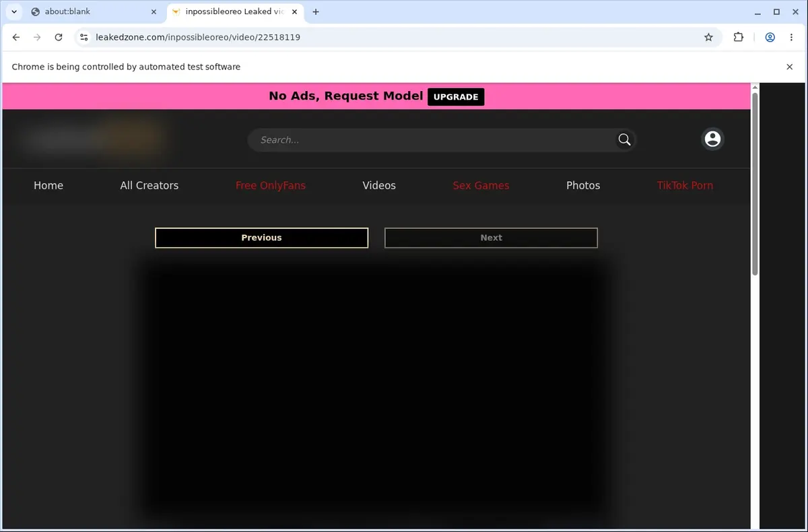
Task: Click the browser forward arrow
Action: point(37,38)
